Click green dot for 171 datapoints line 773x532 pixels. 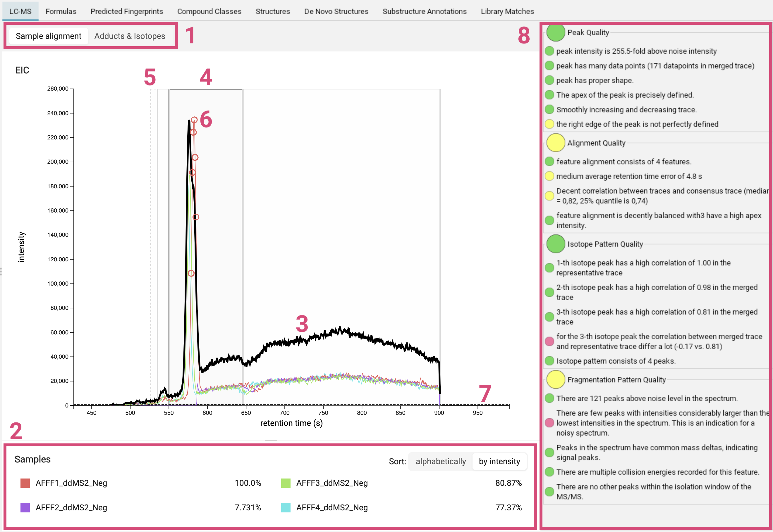549,66
